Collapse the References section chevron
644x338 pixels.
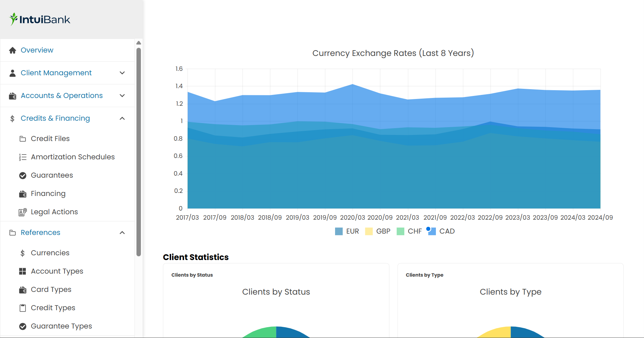(x=122, y=233)
